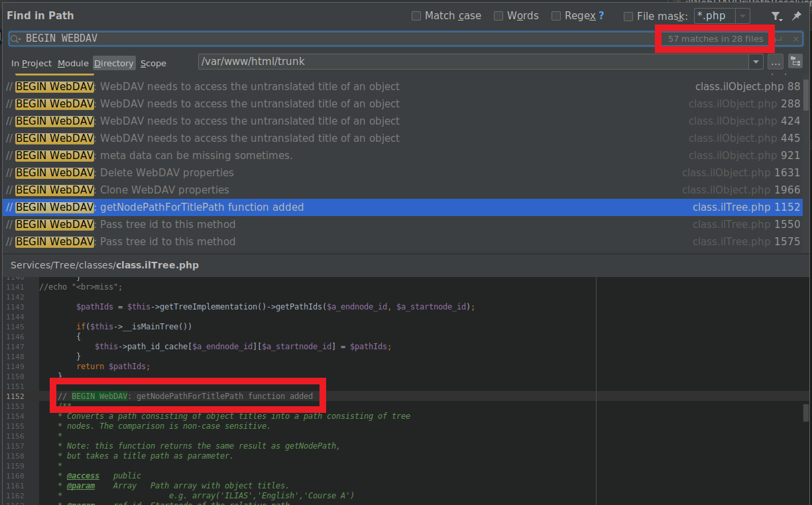Browse for directory with ellipsis button
This screenshot has height=505, width=812.
[x=776, y=62]
